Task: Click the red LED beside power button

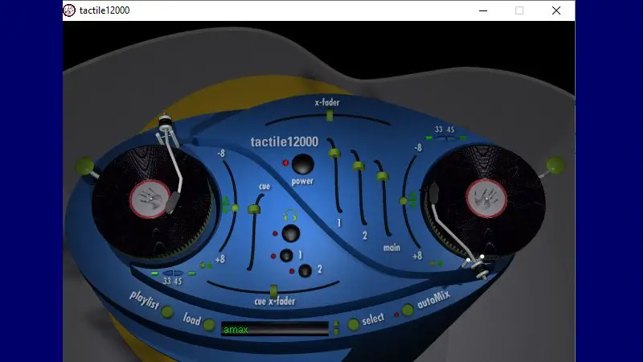Action: [285, 163]
